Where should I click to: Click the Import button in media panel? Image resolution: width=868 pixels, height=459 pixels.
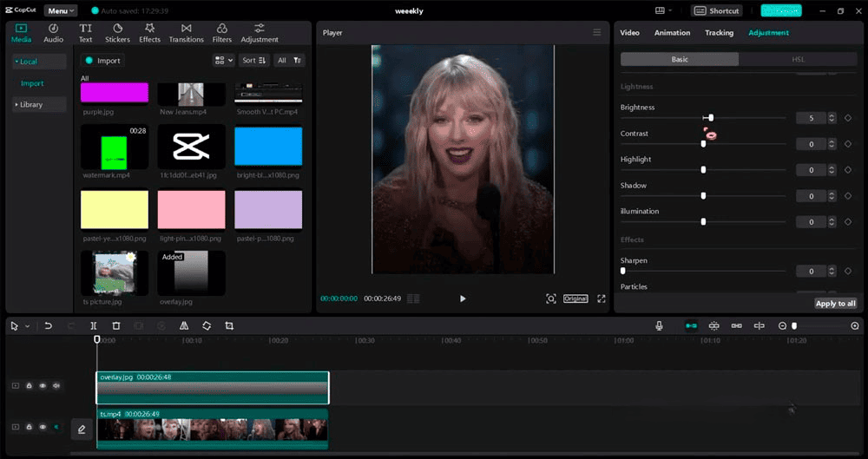pos(102,61)
